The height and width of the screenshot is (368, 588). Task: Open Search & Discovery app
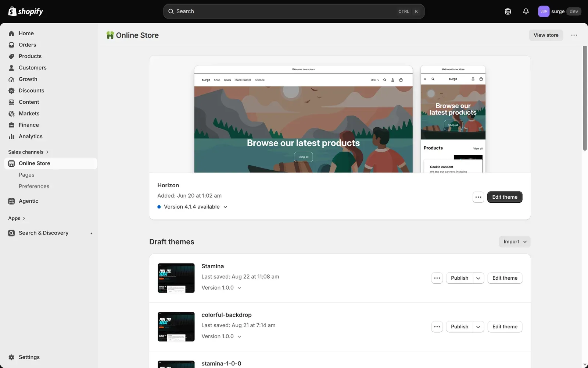click(51, 233)
